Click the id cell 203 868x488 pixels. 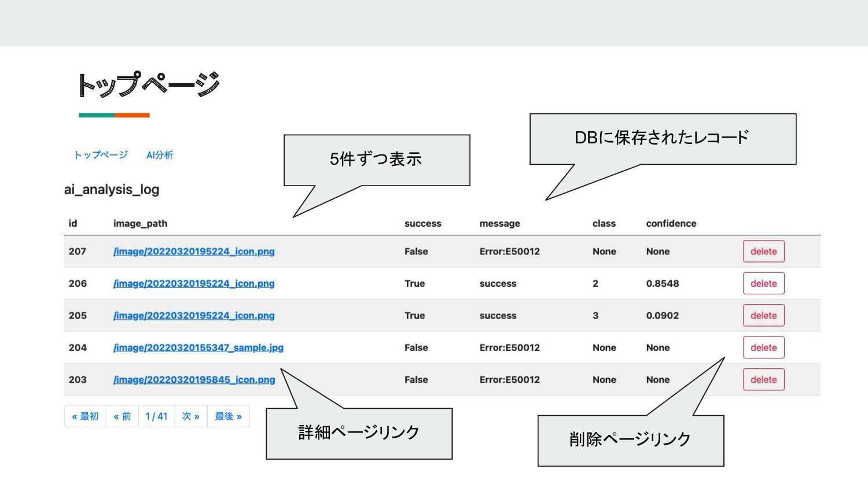pyautogui.click(x=78, y=380)
